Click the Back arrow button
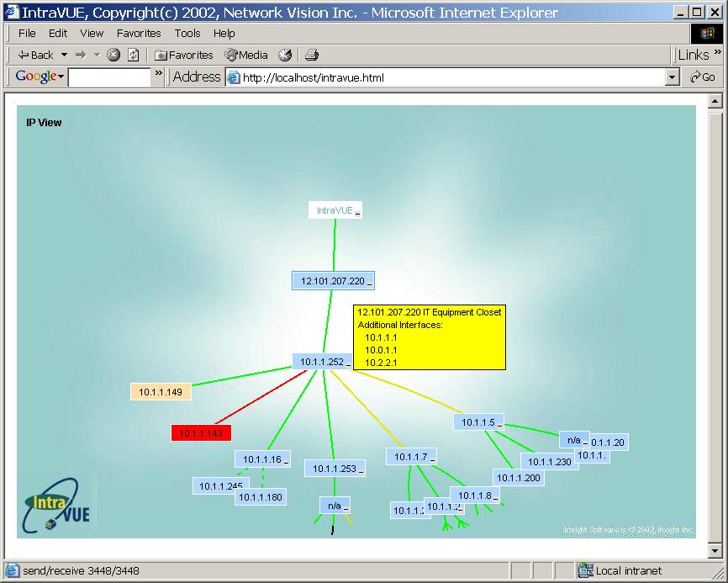This screenshot has height=583, width=728. (x=35, y=56)
